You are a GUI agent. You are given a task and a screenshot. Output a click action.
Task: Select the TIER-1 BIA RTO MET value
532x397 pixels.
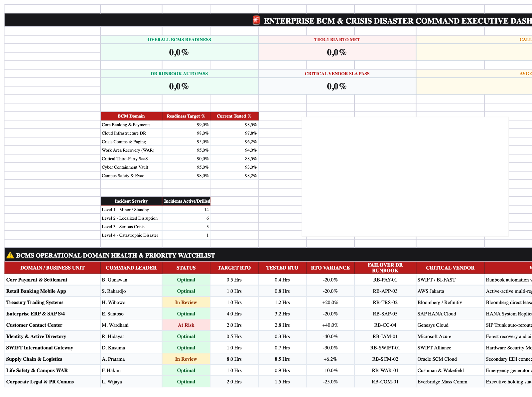(337, 52)
